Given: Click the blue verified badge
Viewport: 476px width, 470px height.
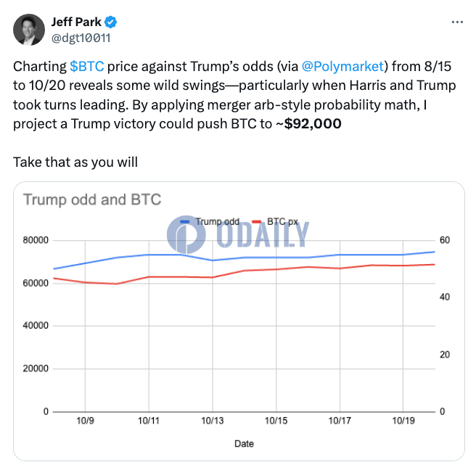Looking at the screenshot, I should point(112,22).
